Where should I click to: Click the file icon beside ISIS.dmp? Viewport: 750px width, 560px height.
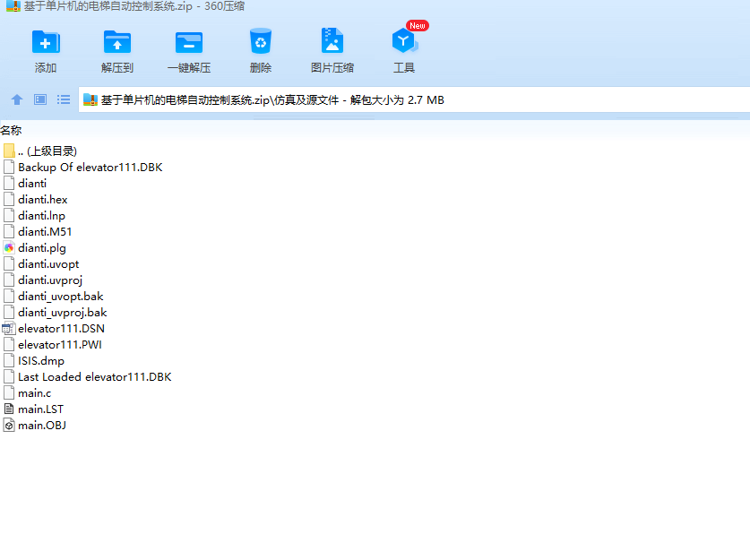pyautogui.click(x=9, y=360)
